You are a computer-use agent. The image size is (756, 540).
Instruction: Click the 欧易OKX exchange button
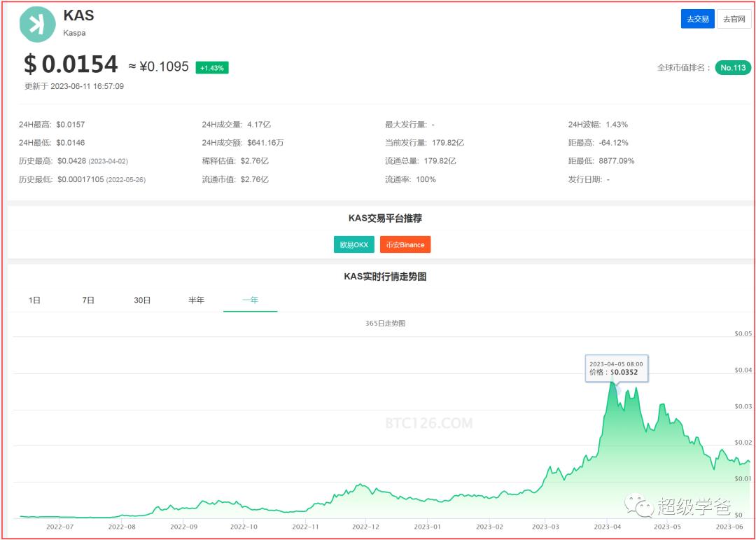click(353, 244)
